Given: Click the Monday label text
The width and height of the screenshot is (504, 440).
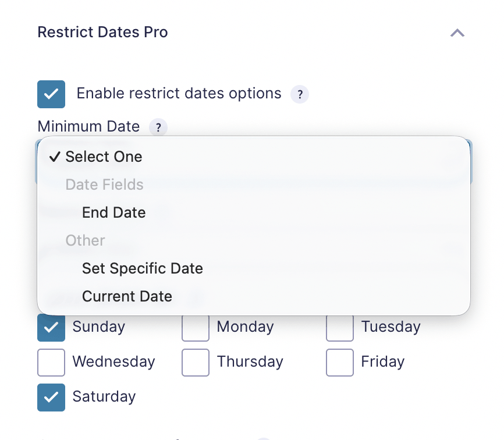Looking at the screenshot, I should pyautogui.click(x=245, y=327).
